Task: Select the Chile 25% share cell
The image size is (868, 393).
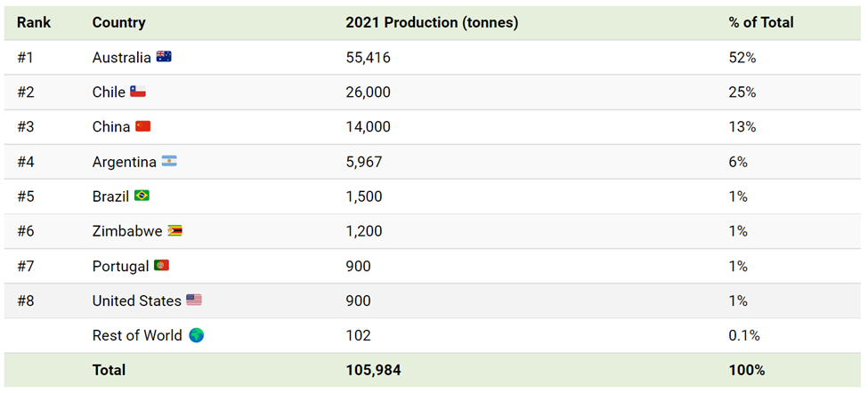Action: [x=742, y=92]
